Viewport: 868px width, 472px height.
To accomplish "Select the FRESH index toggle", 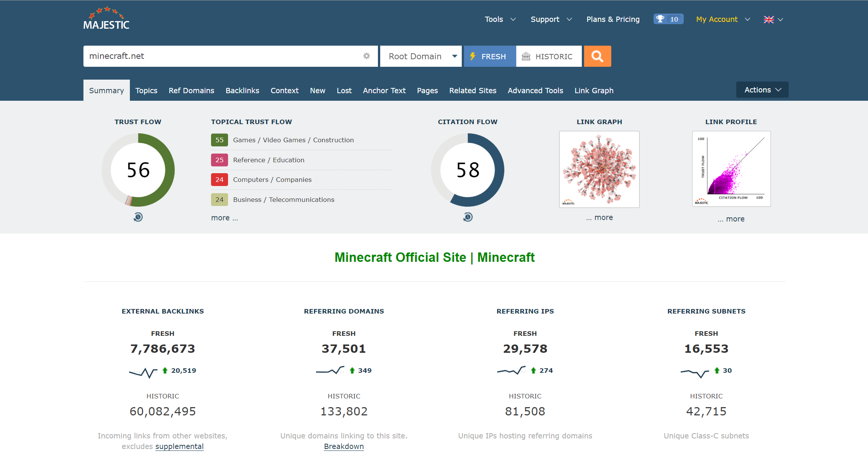I will click(490, 56).
